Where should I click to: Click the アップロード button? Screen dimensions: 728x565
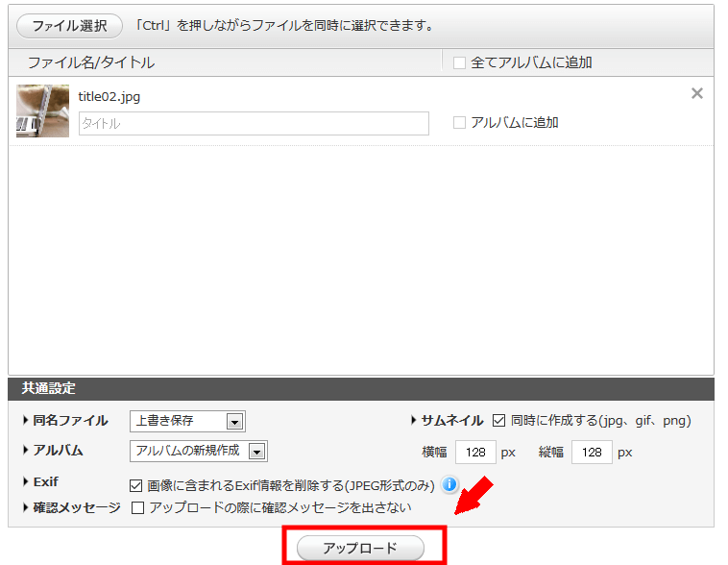click(360, 548)
